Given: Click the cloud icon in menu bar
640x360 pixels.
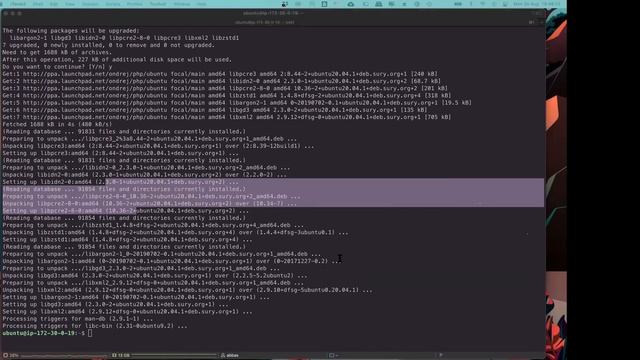Looking at the screenshot, I should coord(351,4).
